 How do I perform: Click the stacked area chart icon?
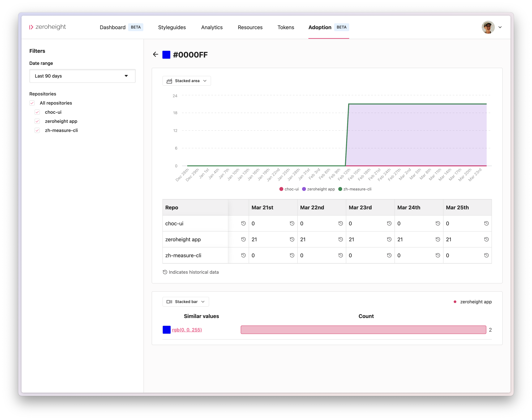(169, 81)
